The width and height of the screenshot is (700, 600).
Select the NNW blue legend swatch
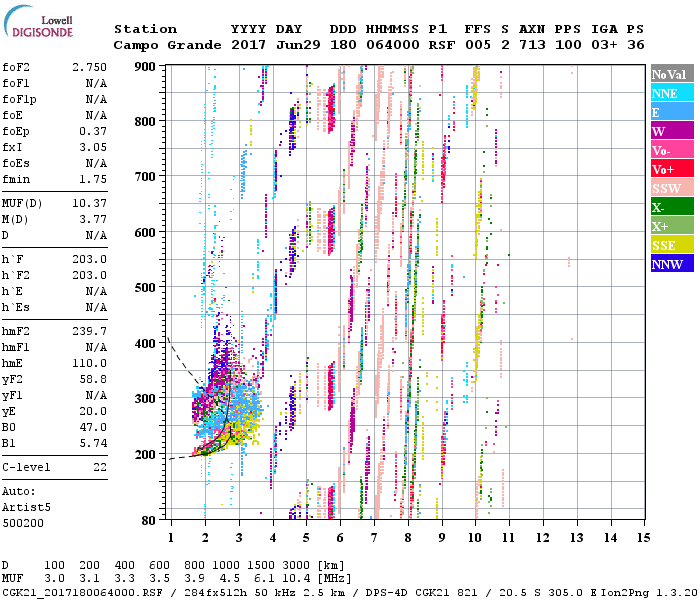671,264
